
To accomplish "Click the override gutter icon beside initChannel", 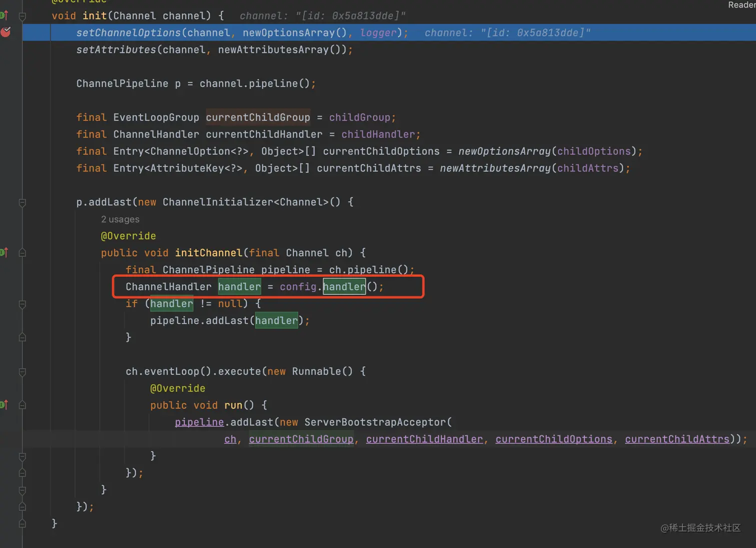I will coord(4,252).
